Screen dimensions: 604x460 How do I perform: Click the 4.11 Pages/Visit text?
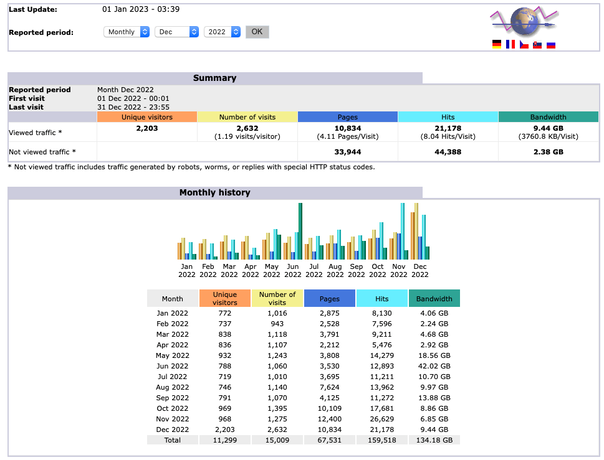[x=347, y=136]
